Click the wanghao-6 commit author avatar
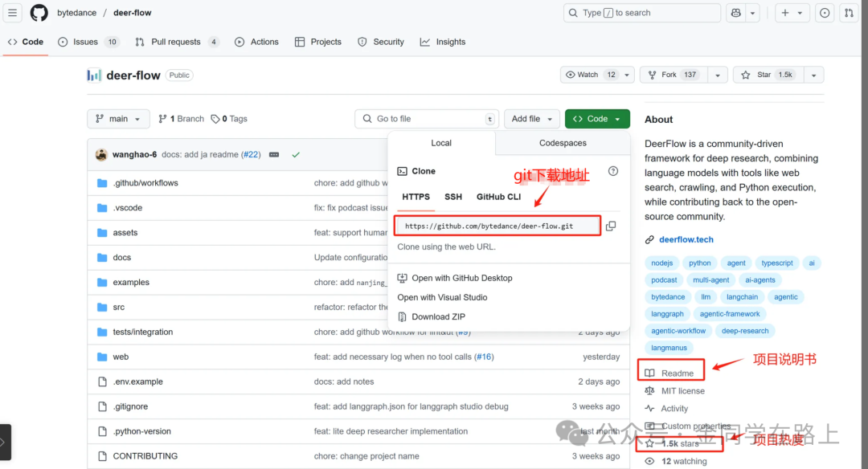 tap(100, 155)
